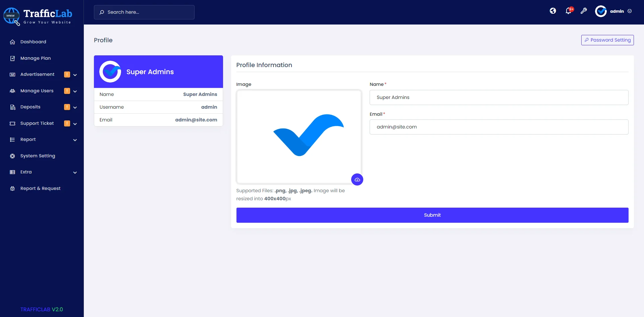Viewport: 644px width, 317px height.
Task: Expand the Deposits chevron
Action: pyautogui.click(x=75, y=107)
